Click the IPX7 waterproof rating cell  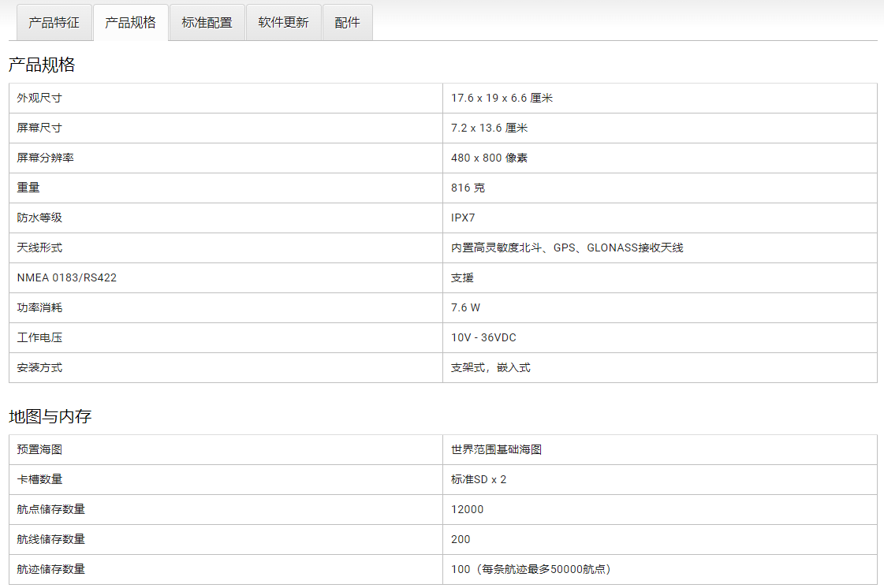pos(463,218)
